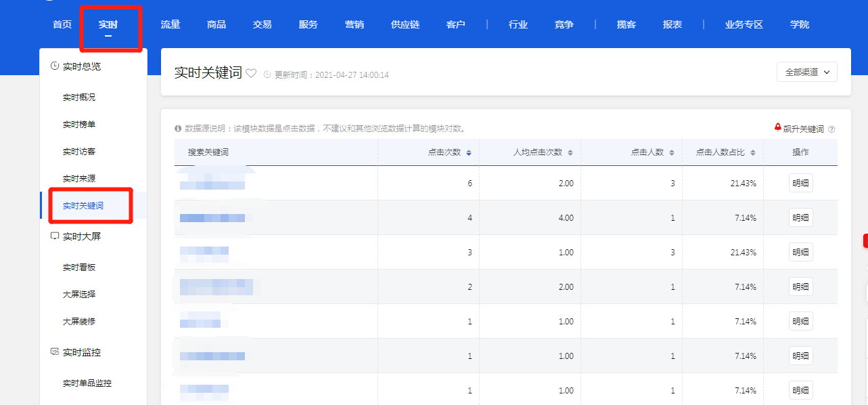Screen dimensions: 868x405
Task: Select 实时访客 in the sidebar
Action: 79,152
